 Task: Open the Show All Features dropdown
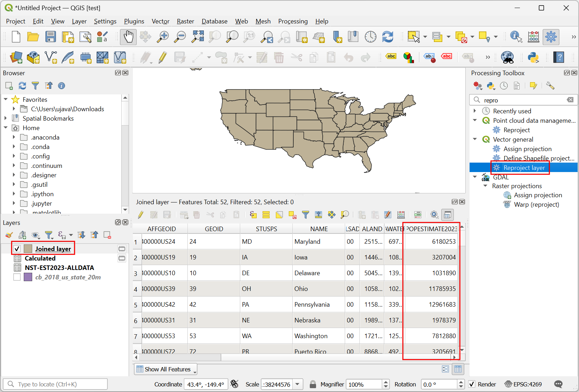pos(165,369)
